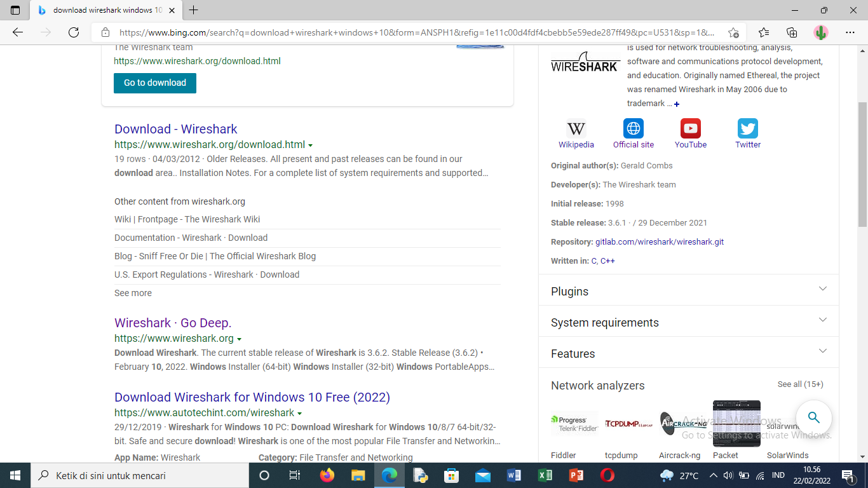Click the floating blue search magnifier button
The width and height of the screenshot is (868, 488).
[x=813, y=417]
